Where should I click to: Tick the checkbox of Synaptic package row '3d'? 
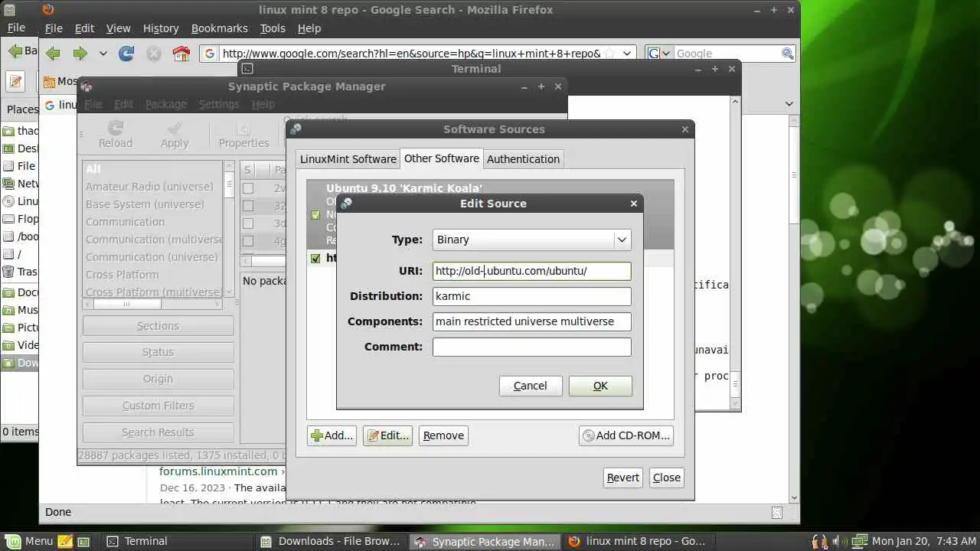click(x=248, y=223)
